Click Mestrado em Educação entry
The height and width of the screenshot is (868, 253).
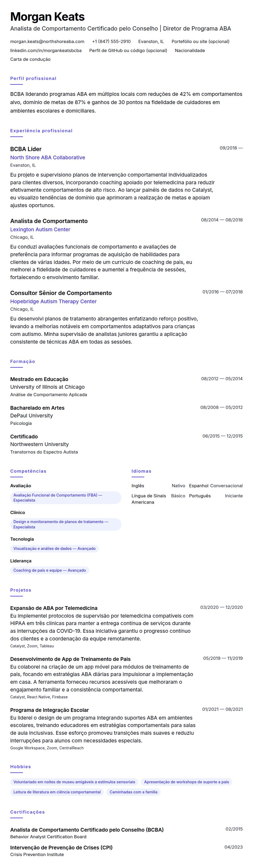click(39, 379)
